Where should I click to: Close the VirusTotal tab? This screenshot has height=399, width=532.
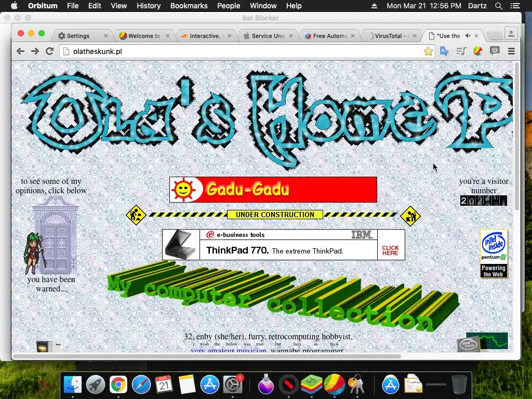(x=414, y=36)
